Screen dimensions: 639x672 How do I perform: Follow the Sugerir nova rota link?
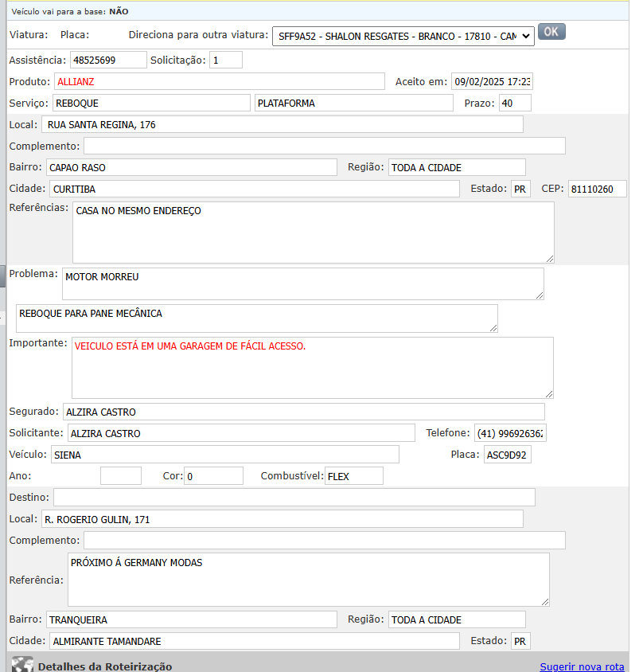pyautogui.click(x=582, y=666)
